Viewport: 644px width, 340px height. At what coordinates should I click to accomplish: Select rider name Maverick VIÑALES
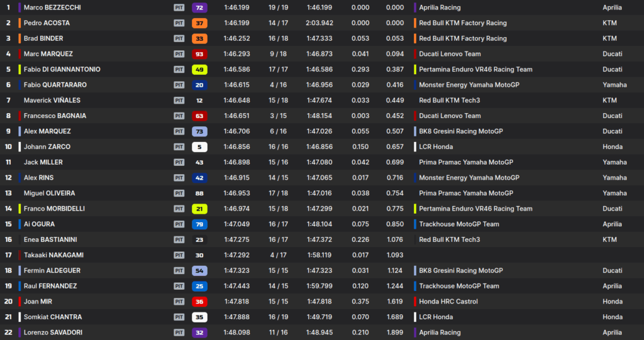(52, 100)
